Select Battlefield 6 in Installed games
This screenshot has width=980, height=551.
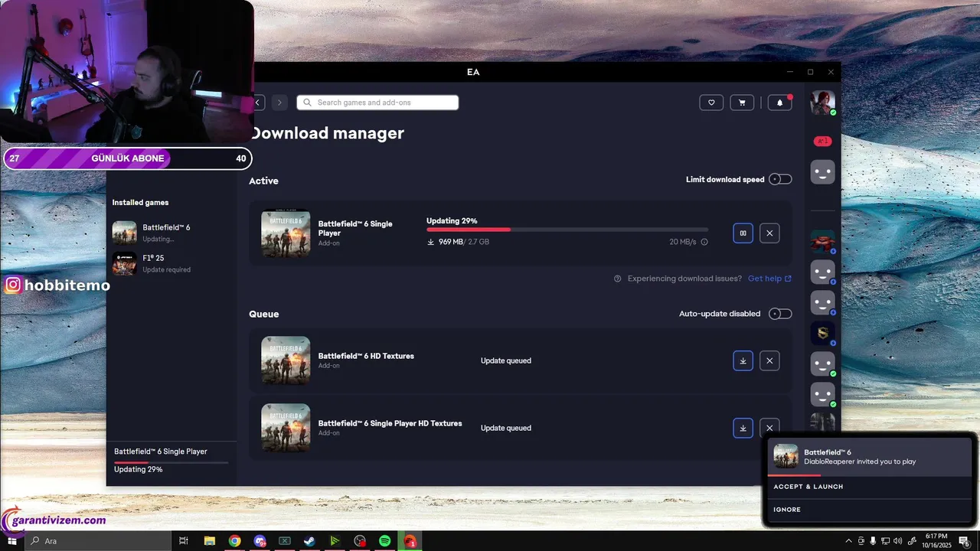171,233
